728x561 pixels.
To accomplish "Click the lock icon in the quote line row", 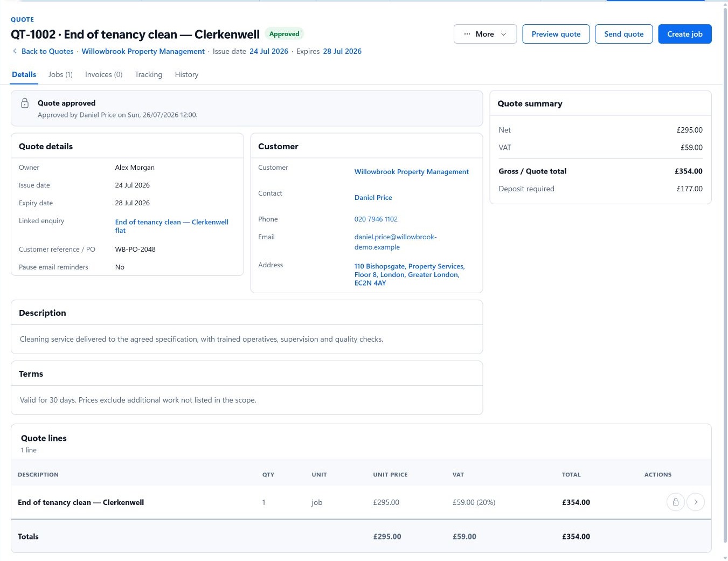I will (x=675, y=502).
